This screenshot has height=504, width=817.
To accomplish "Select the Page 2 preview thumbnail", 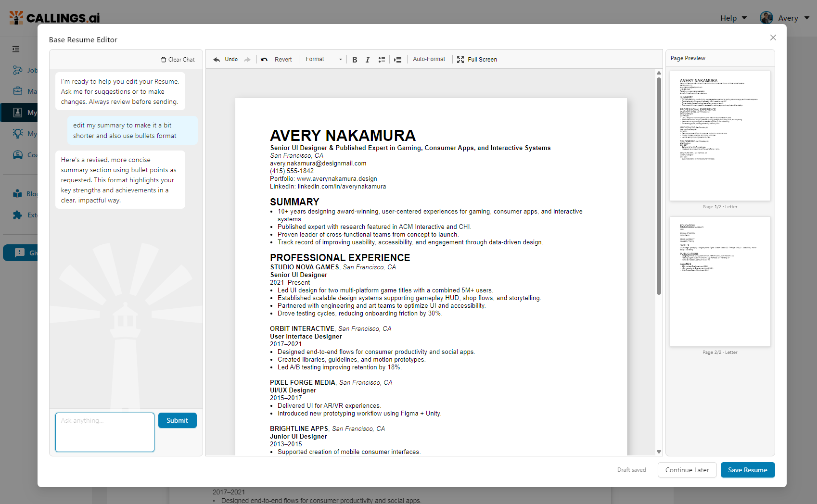I will [720, 282].
